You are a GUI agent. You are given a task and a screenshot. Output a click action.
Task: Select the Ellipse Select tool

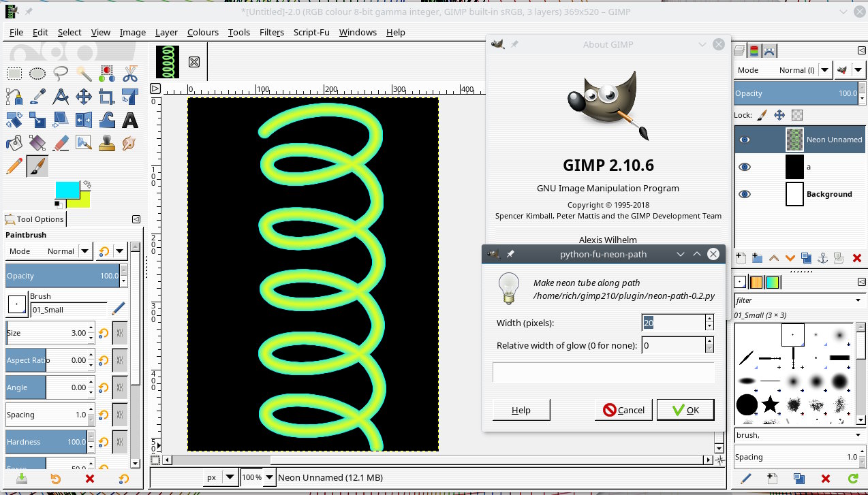pos(37,74)
